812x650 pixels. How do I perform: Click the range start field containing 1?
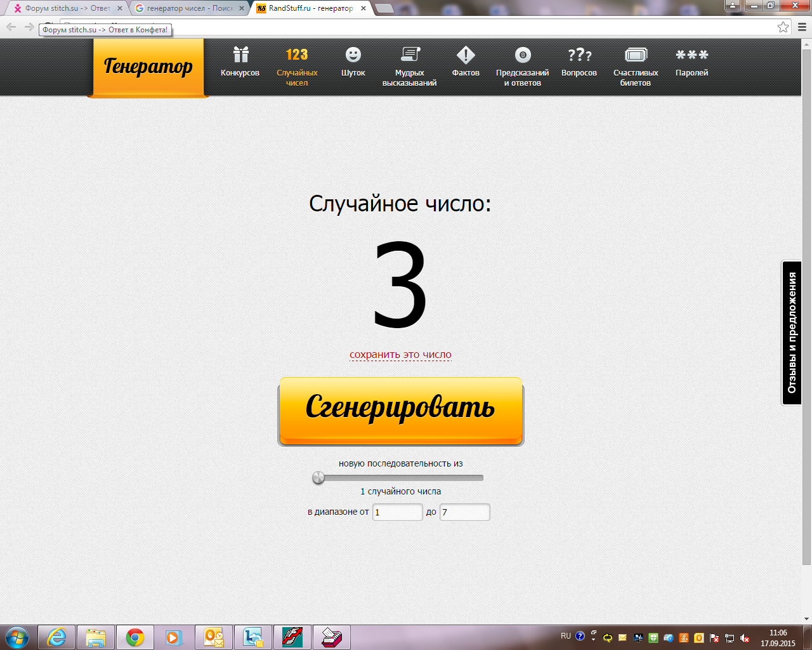coord(397,512)
